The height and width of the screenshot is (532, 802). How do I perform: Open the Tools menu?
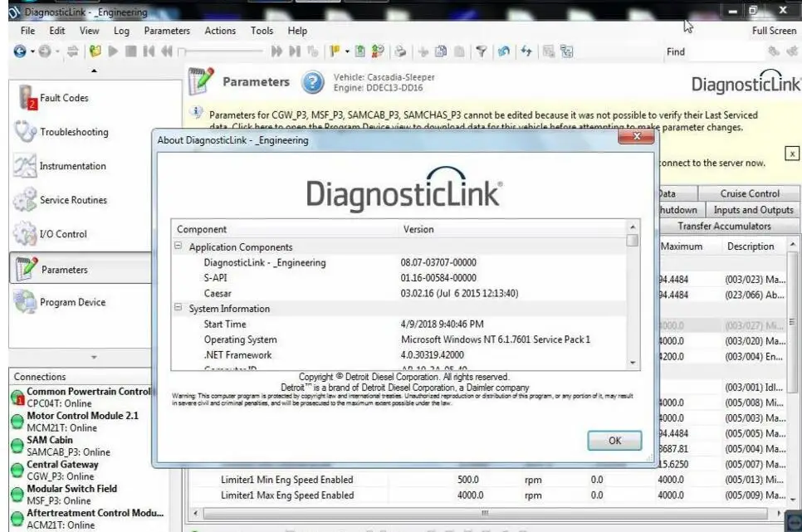(x=262, y=31)
